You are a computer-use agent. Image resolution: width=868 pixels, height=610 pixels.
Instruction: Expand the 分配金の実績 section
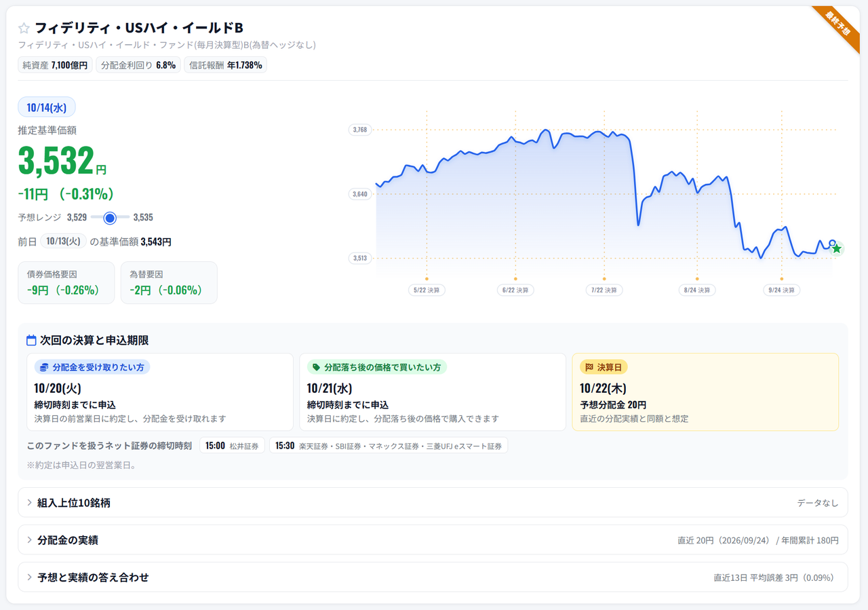coord(433,540)
